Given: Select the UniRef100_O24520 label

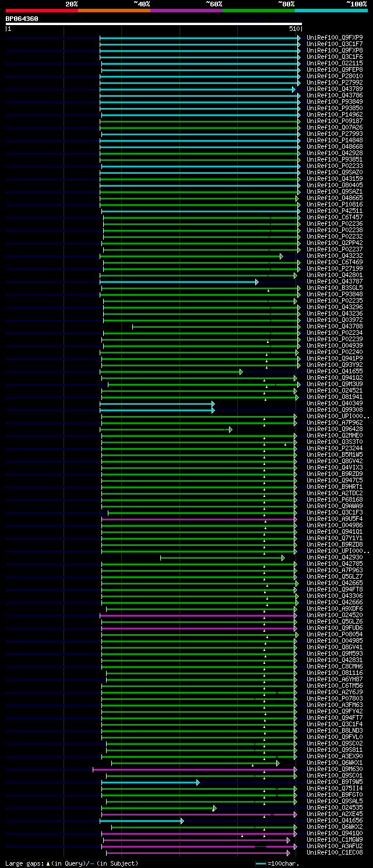Looking at the screenshot, I should [x=335, y=615].
